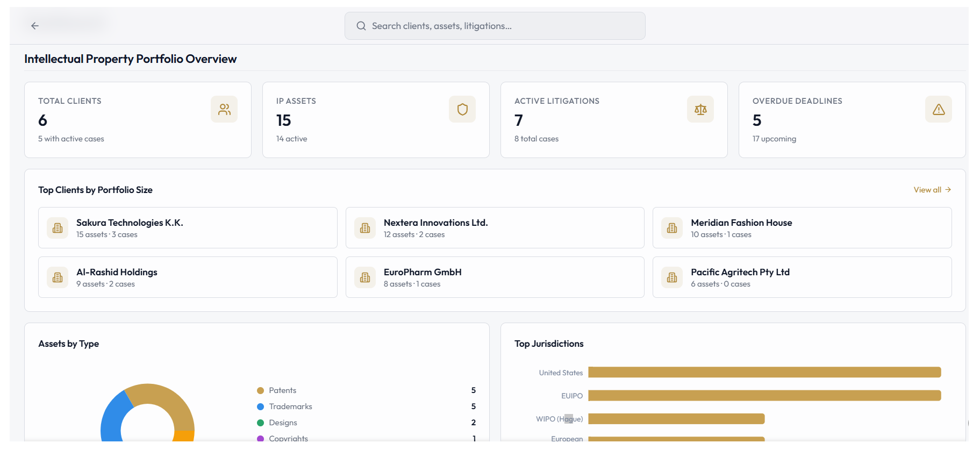Click Pacific Agritech building icon
Screen dimensions: 980x450
coord(672,277)
